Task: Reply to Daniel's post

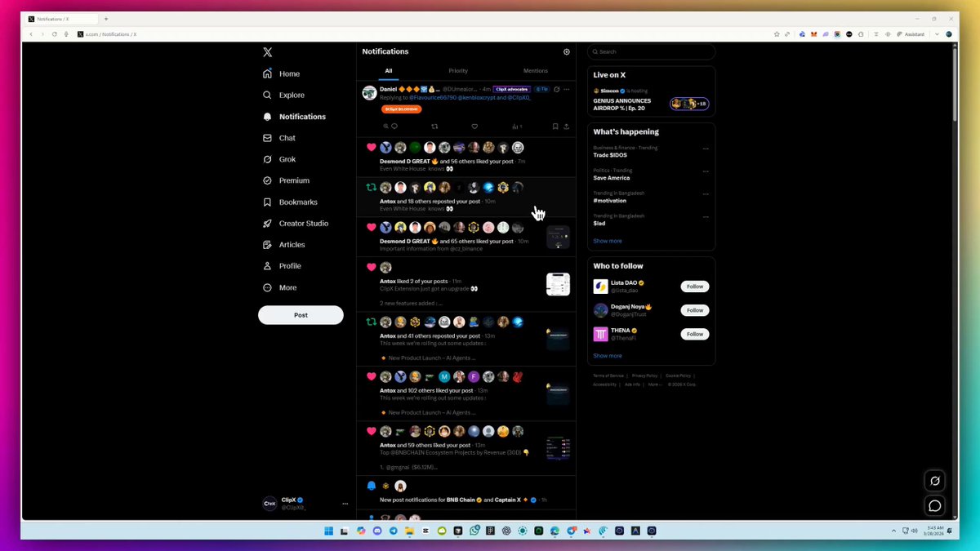Action: coord(394,127)
